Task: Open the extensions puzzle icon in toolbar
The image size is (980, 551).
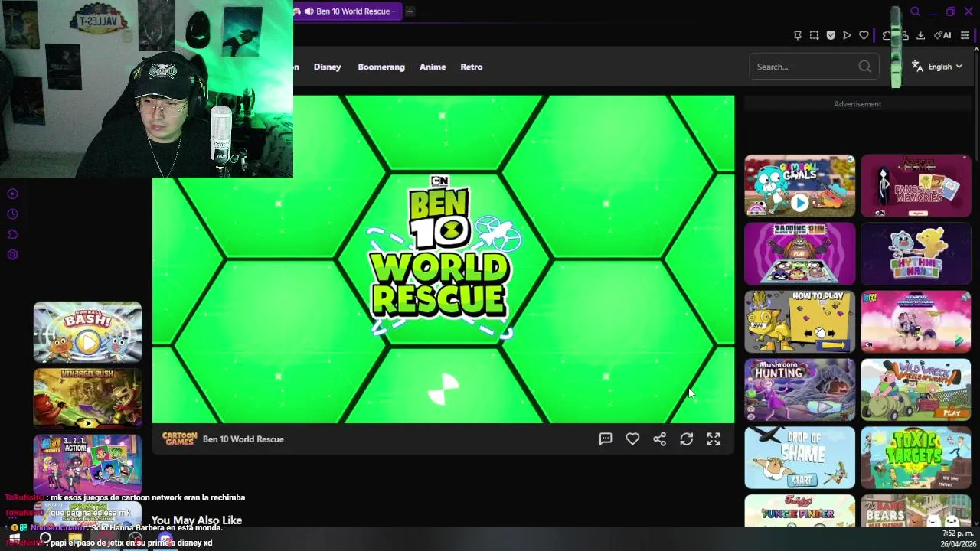Action: 887,35
